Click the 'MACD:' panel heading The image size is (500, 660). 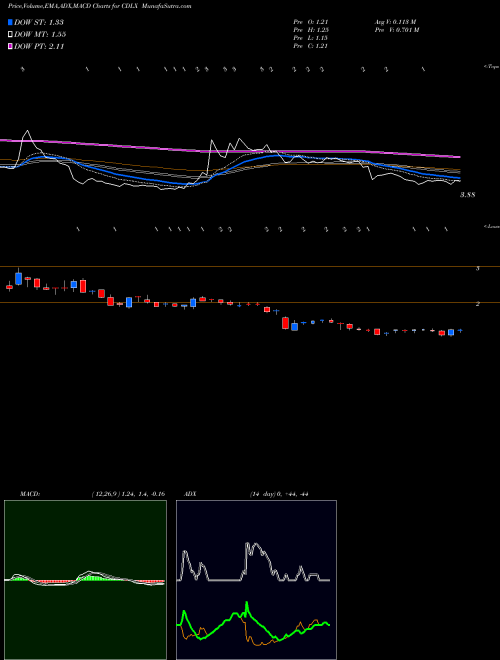coord(30,494)
